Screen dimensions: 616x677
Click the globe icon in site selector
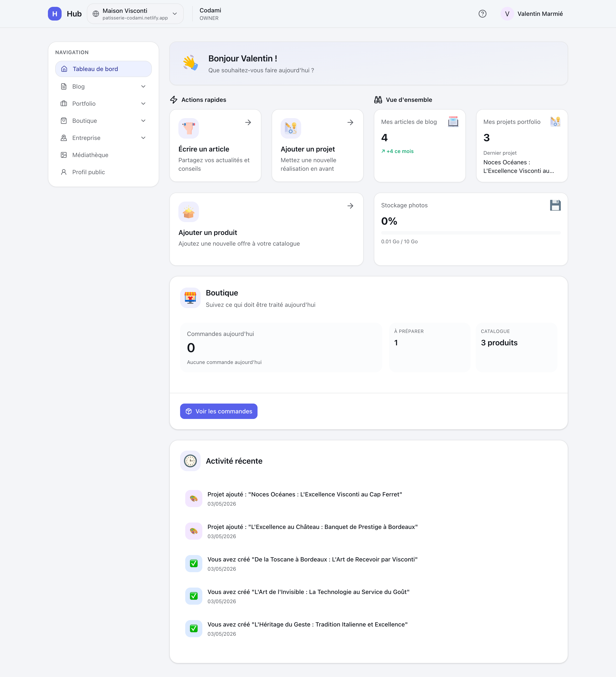click(96, 14)
